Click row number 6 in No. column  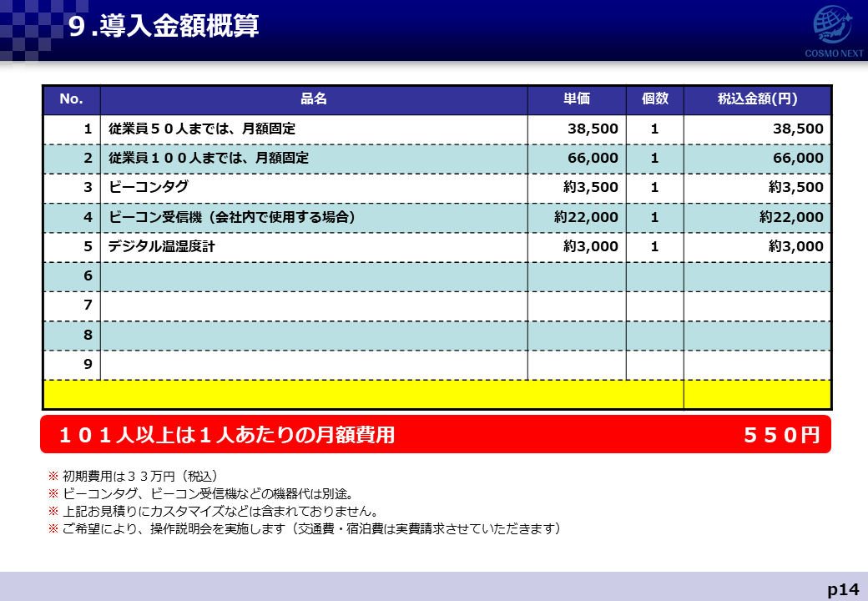point(88,275)
